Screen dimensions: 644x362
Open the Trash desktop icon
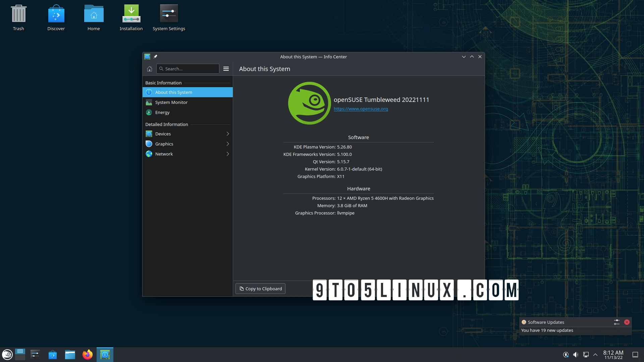coord(18,17)
